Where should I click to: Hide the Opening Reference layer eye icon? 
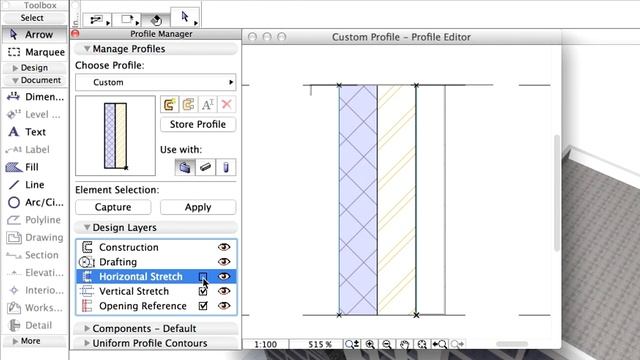pyautogui.click(x=224, y=306)
